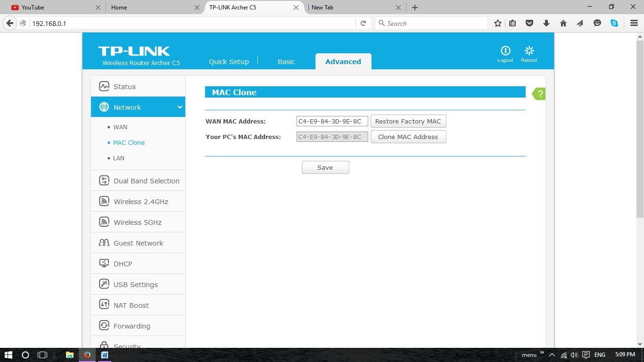Click the Guest Network icon

point(104,243)
